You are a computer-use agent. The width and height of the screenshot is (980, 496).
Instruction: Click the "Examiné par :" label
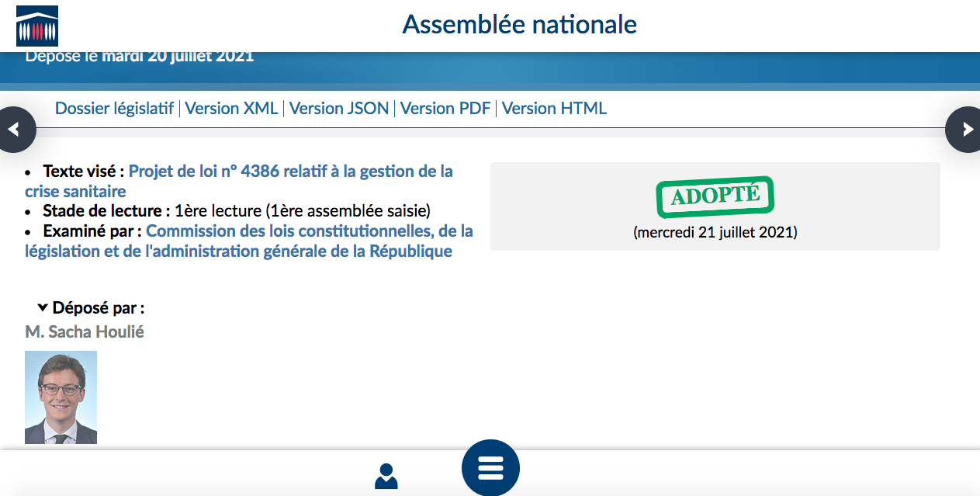[92, 231]
